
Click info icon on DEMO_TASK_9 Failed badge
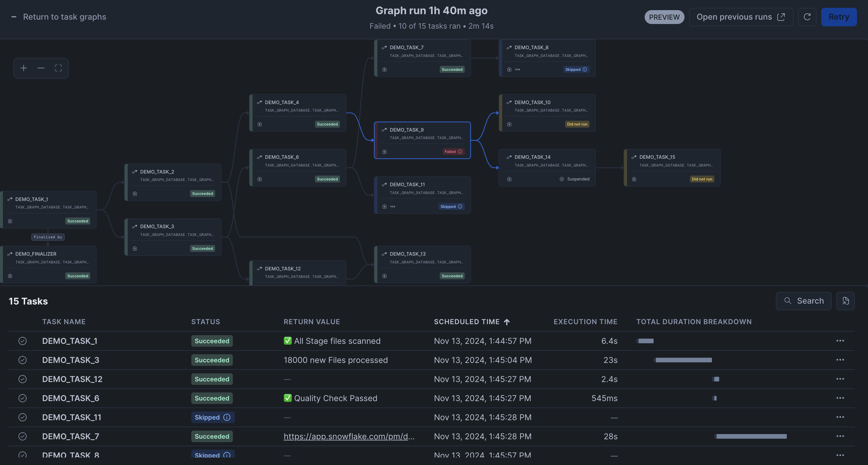point(460,152)
